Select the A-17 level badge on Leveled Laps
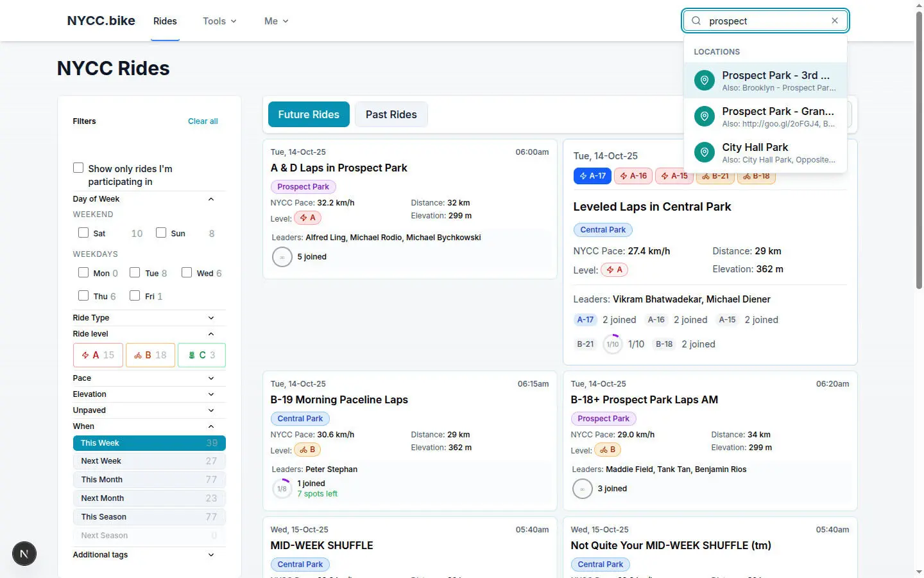The height and width of the screenshot is (578, 924). coord(592,175)
